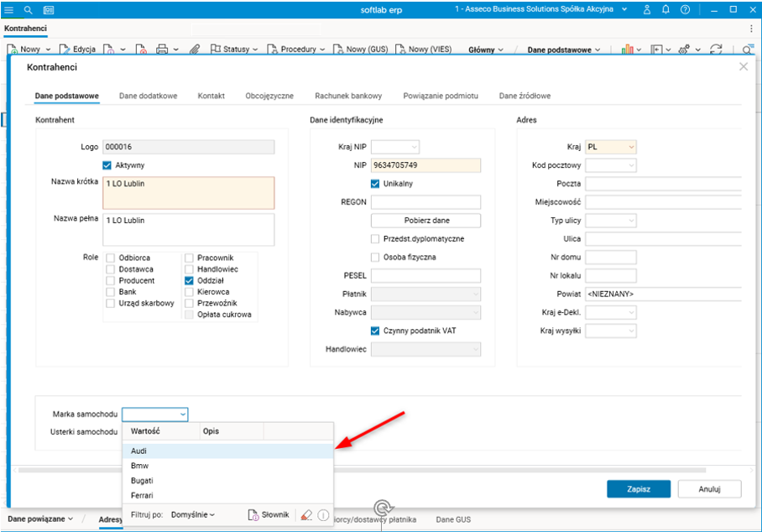762x532 pixels.
Task: Open Procedury toolbar menu
Action: click(295, 49)
